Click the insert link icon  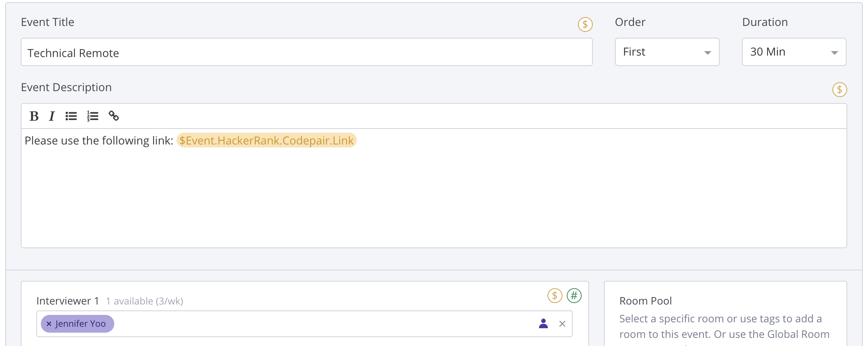114,116
